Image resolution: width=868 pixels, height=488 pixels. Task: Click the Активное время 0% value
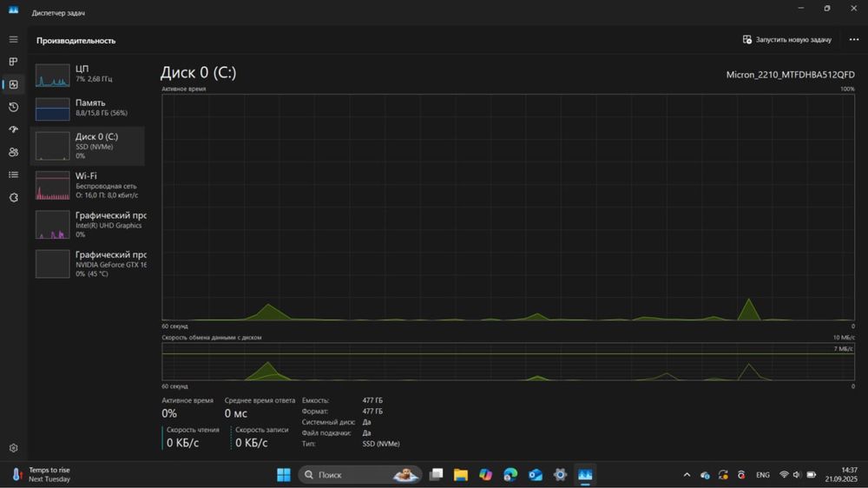click(x=169, y=413)
